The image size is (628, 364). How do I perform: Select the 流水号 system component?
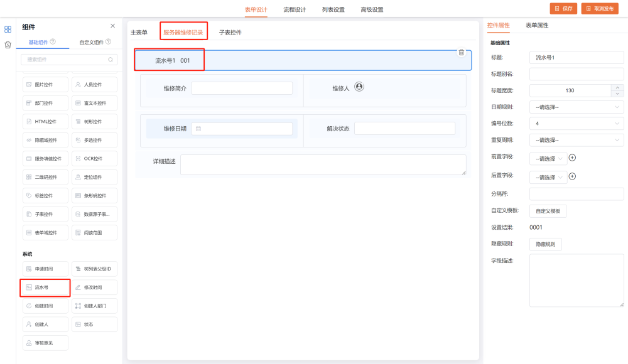(44, 287)
